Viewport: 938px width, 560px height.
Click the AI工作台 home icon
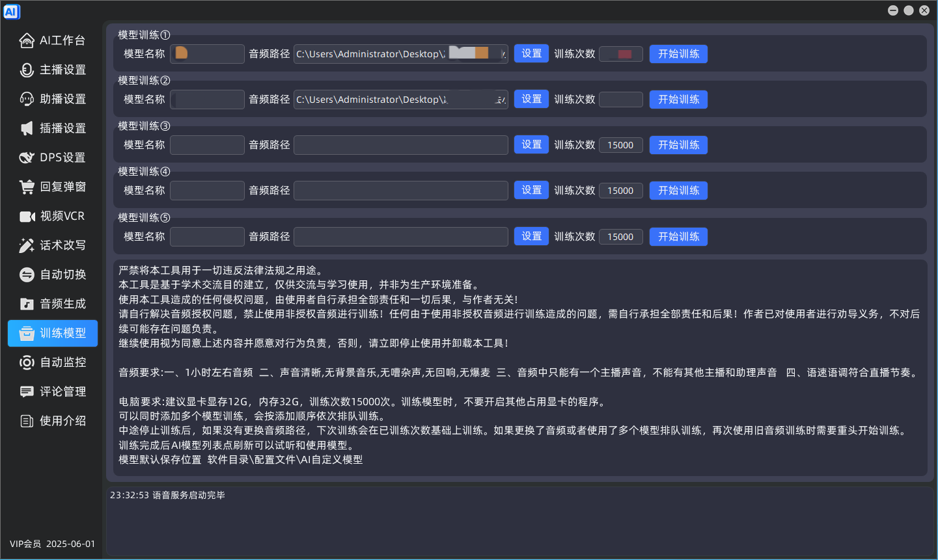(27, 40)
